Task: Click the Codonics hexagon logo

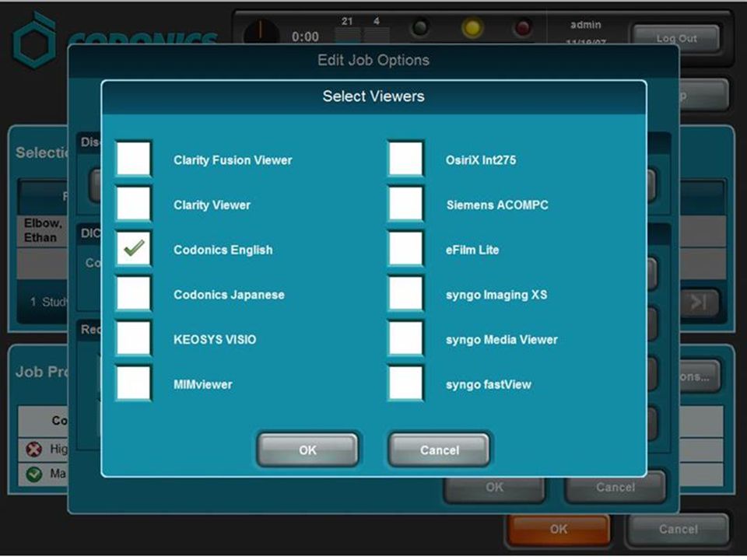Action: [34, 41]
